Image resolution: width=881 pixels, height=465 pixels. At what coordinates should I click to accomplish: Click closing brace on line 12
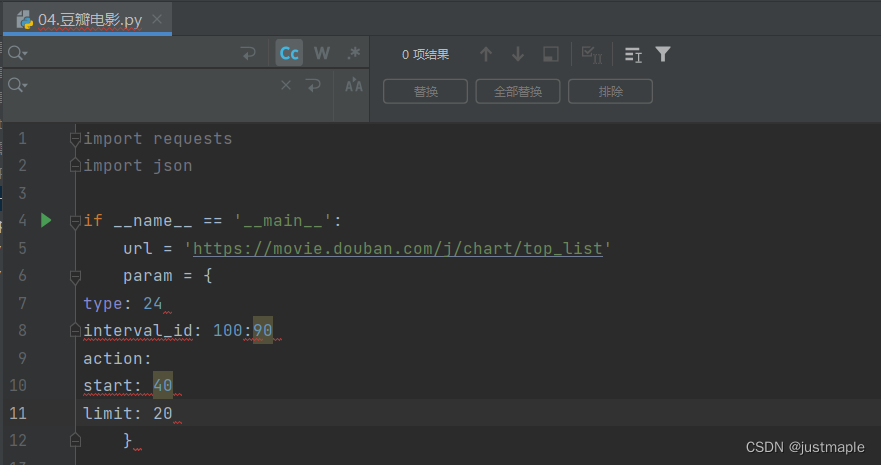[x=128, y=440]
